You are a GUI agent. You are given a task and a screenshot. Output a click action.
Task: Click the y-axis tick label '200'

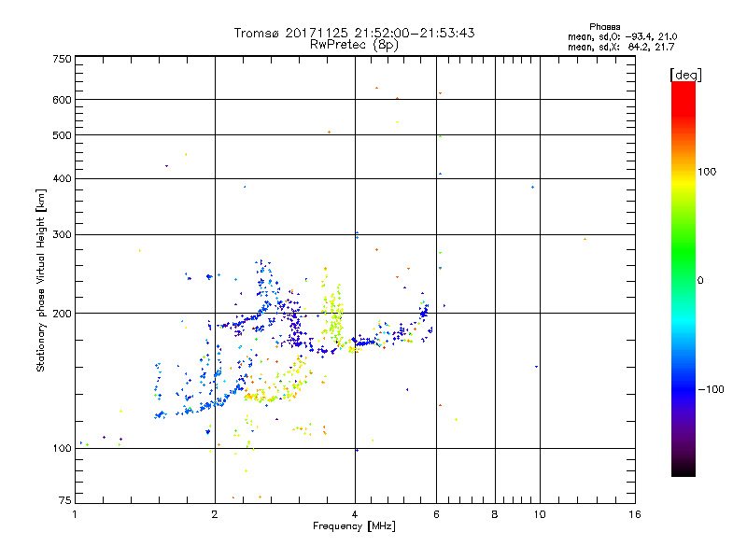click(63, 314)
